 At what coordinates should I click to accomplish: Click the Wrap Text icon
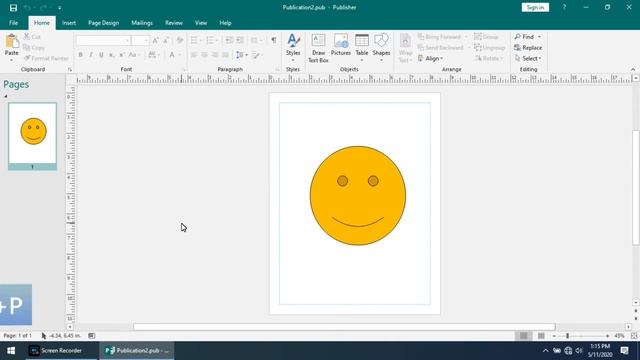405,41
